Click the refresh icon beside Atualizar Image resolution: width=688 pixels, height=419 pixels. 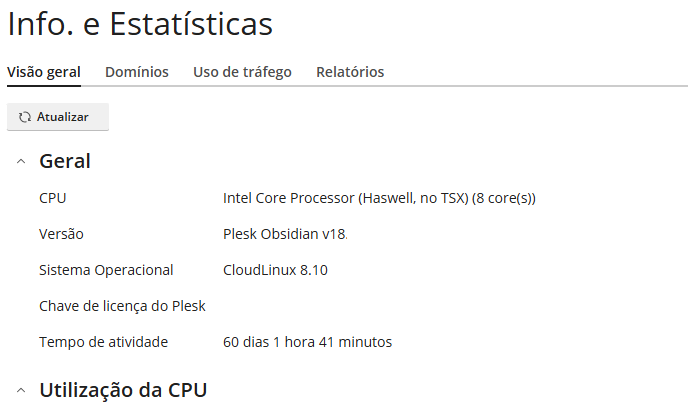[25, 117]
